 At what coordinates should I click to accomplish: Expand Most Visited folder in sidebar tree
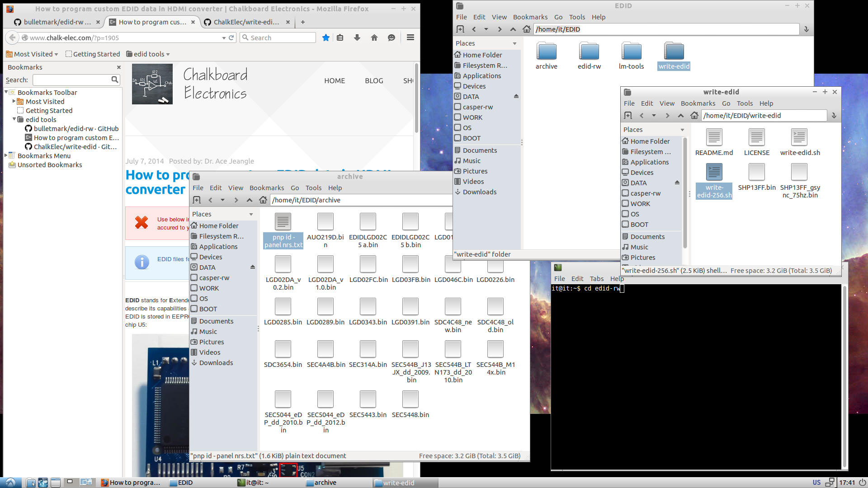[x=14, y=101]
